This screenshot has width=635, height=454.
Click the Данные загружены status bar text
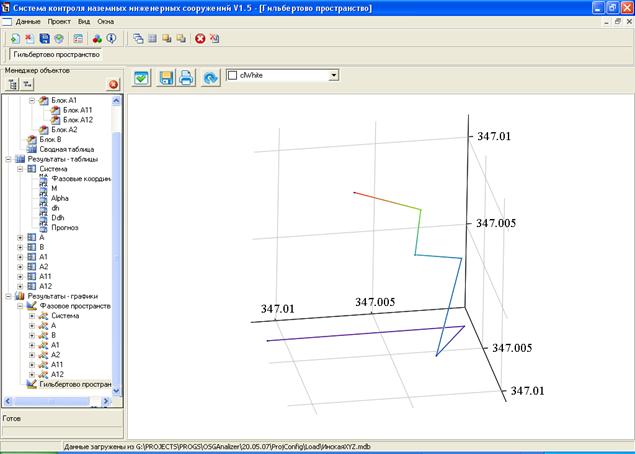pyautogui.click(x=217, y=447)
